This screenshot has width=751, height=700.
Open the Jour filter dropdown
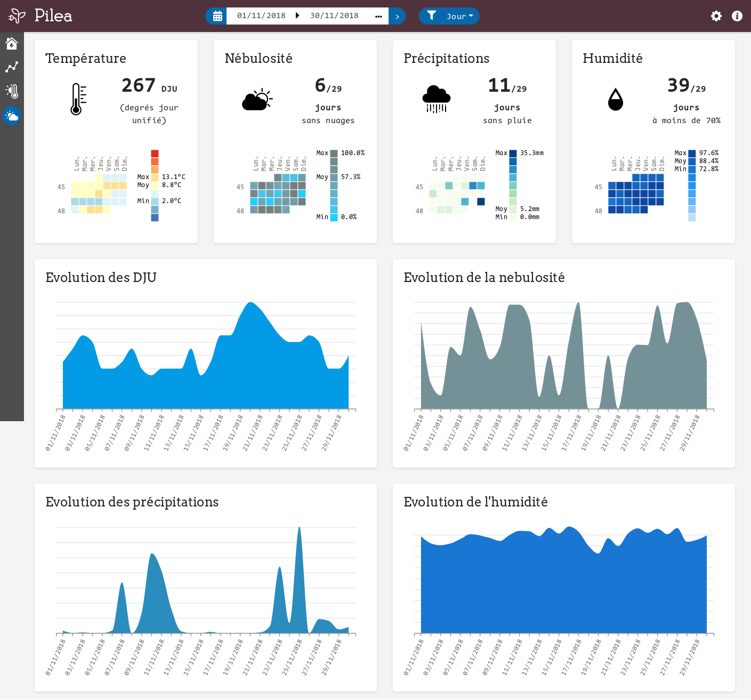click(x=449, y=16)
